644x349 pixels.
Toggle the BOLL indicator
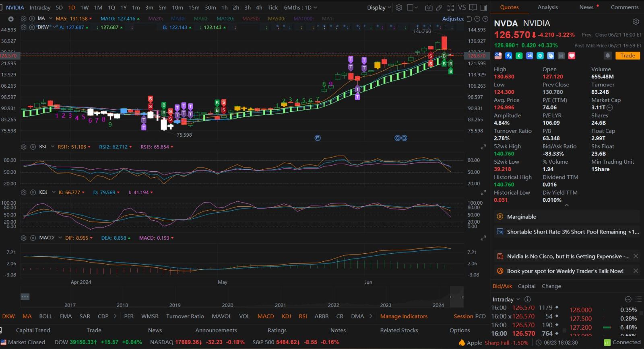click(x=45, y=316)
